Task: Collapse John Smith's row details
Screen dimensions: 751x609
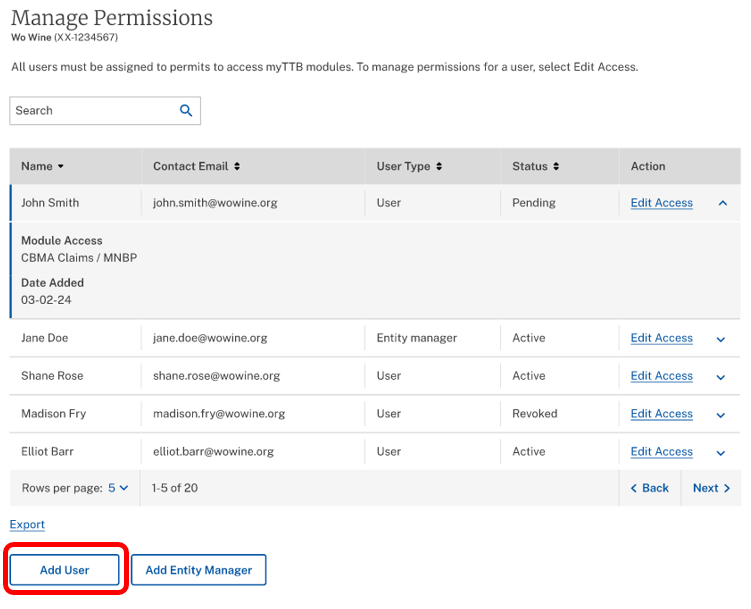Action: 722,203
